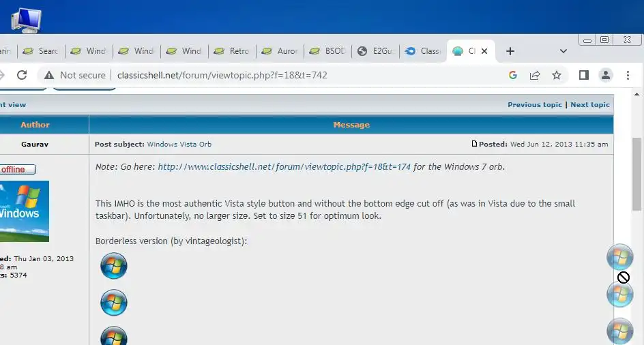
Task: Switch to the Auror tab
Action: click(x=280, y=51)
